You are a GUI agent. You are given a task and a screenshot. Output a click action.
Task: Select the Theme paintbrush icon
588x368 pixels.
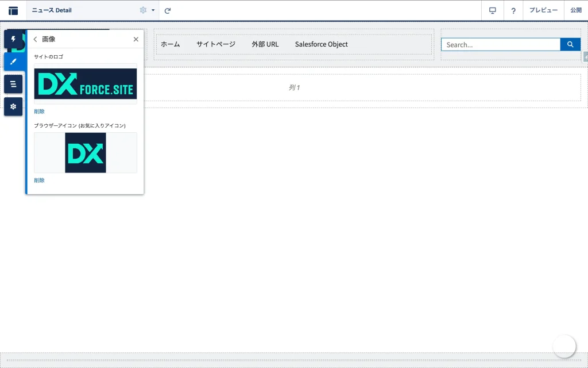click(13, 62)
